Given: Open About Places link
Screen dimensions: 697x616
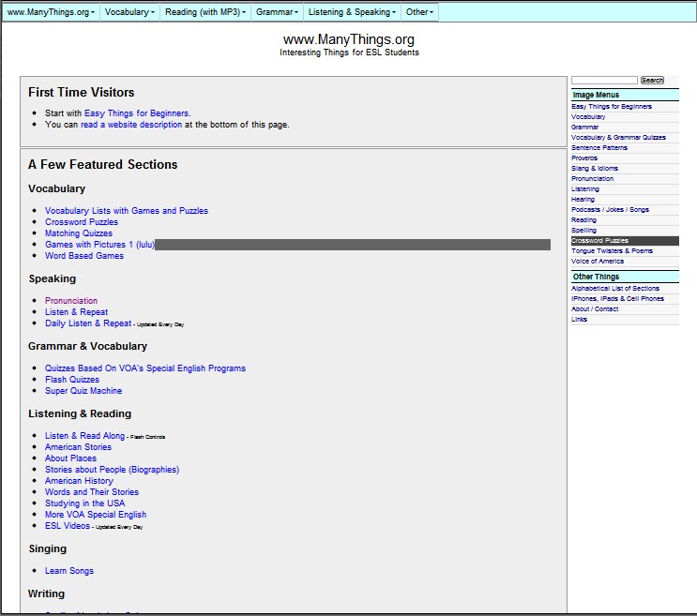Looking at the screenshot, I should 70,458.
